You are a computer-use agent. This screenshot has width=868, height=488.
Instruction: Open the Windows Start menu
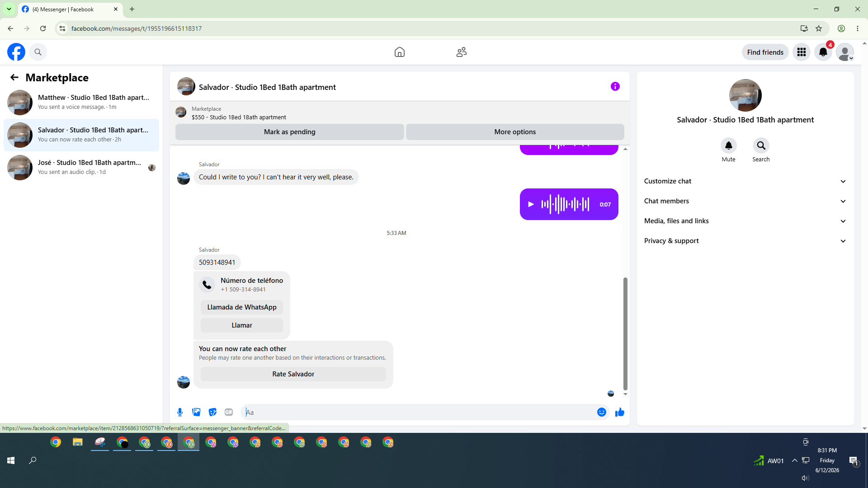click(x=11, y=460)
